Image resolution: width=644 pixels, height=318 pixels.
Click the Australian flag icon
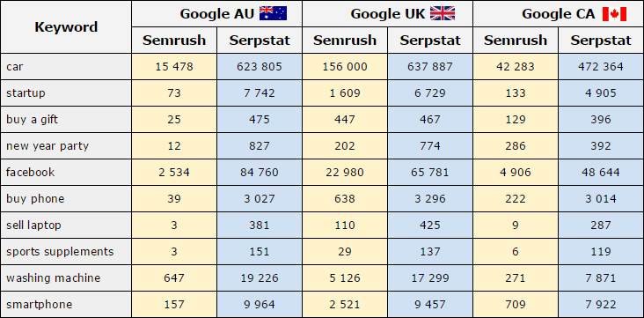point(273,13)
